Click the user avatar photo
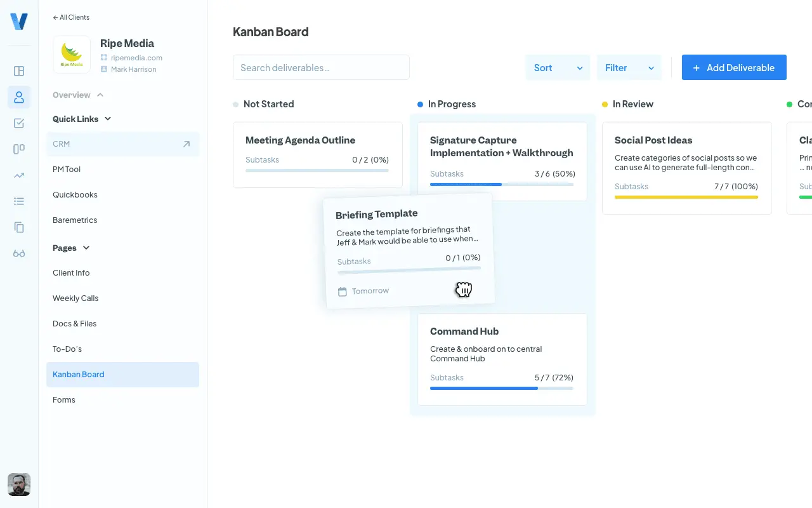 click(19, 485)
